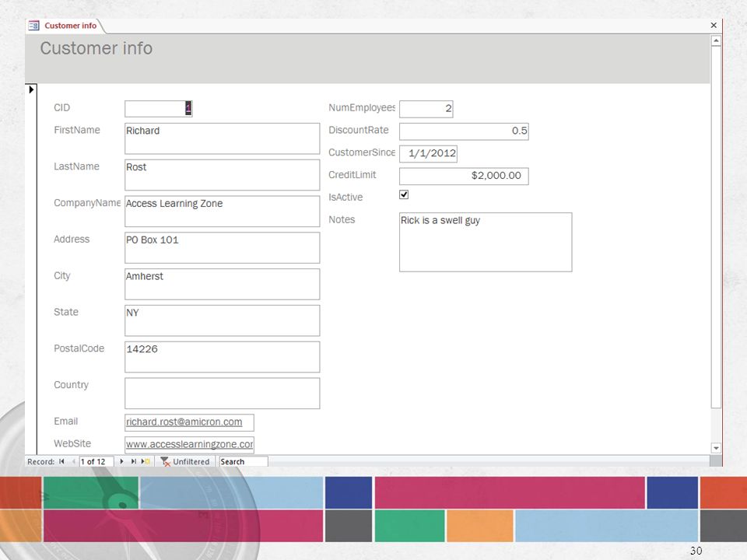Click the Customer info form header title

pos(96,48)
